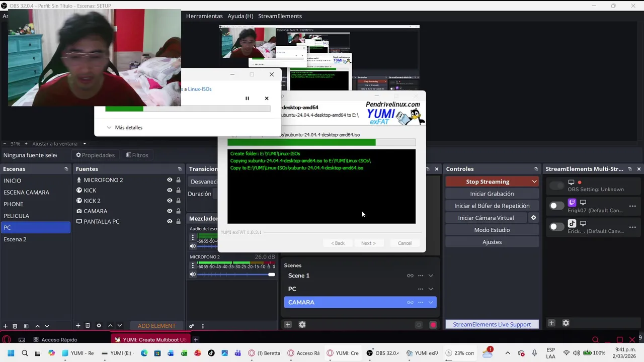
Task: Start Iniciar el Búfer de Repetición
Action: coord(492,206)
